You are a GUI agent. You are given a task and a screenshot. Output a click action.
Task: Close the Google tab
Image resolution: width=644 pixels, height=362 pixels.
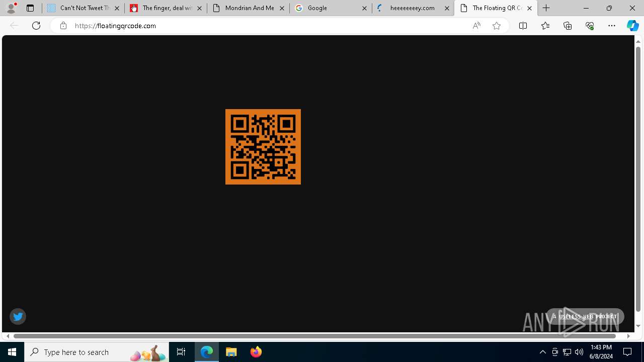tap(364, 8)
